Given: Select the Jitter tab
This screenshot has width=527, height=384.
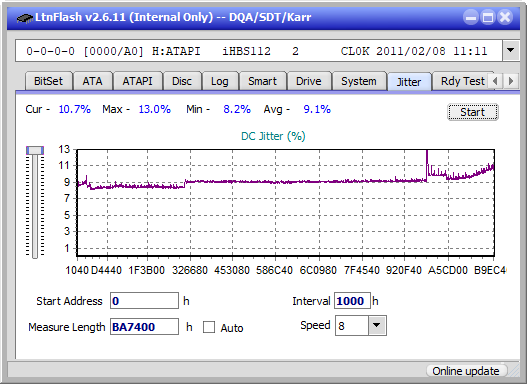Looking at the screenshot, I should (x=409, y=82).
